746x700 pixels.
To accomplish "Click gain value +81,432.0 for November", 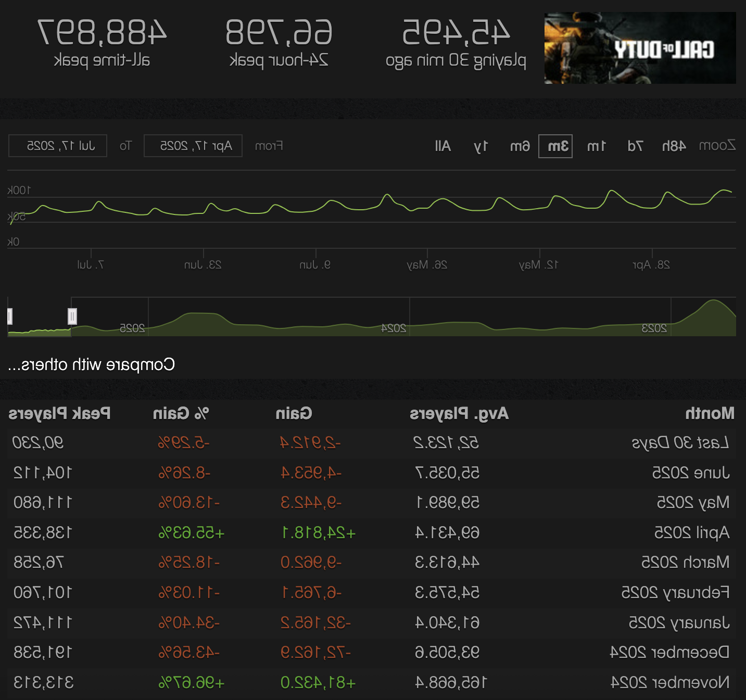I will (318, 683).
